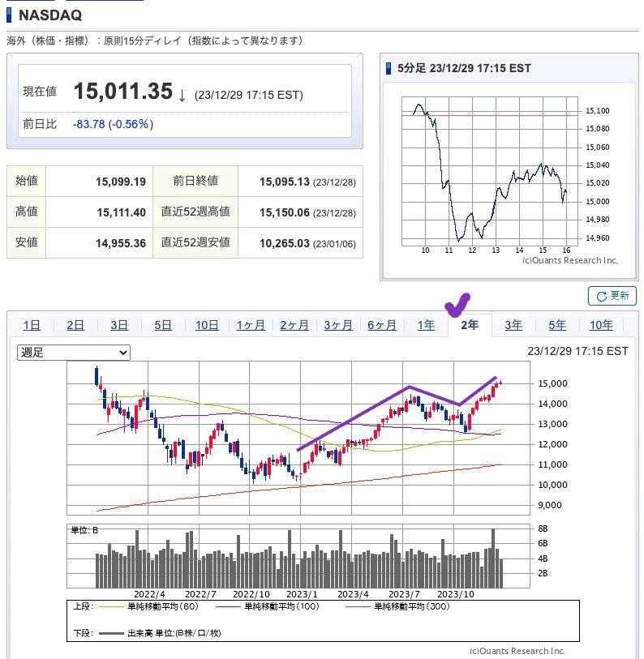Click the 52-week low value 10,265.03
Viewport: 644px width, 659px height.
(285, 243)
